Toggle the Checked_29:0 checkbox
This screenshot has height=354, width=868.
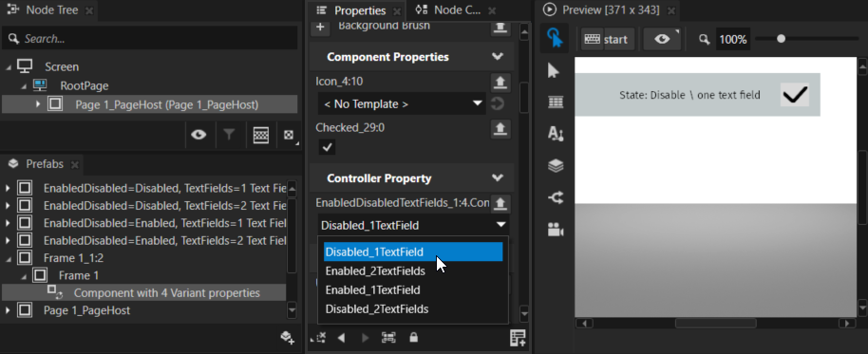(x=327, y=147)
